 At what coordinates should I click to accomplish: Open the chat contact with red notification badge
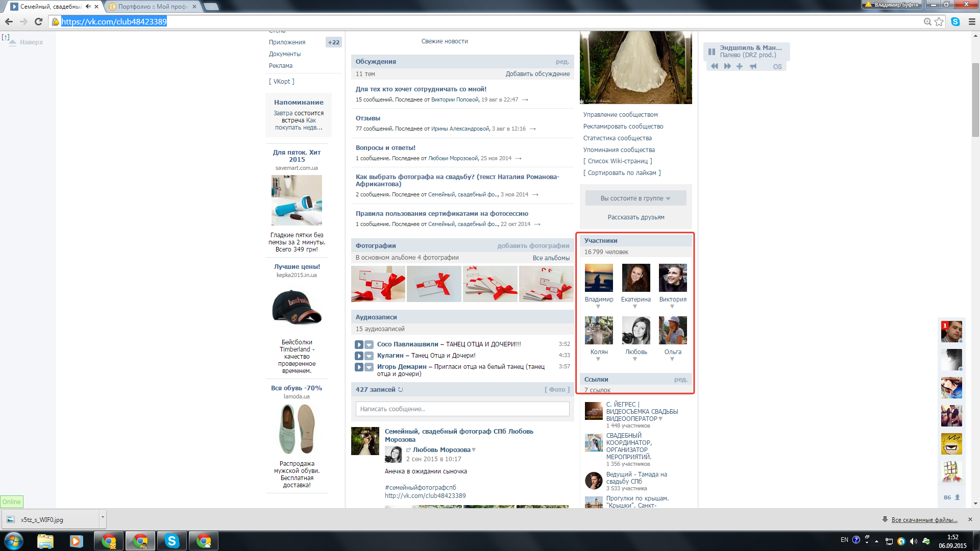tap(951, 332)
